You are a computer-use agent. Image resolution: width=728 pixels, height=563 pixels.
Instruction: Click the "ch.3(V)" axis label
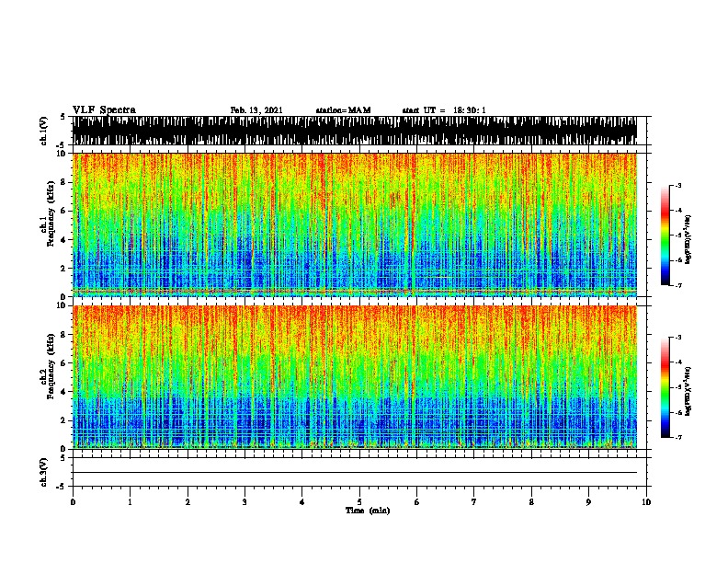coord(44,472)
